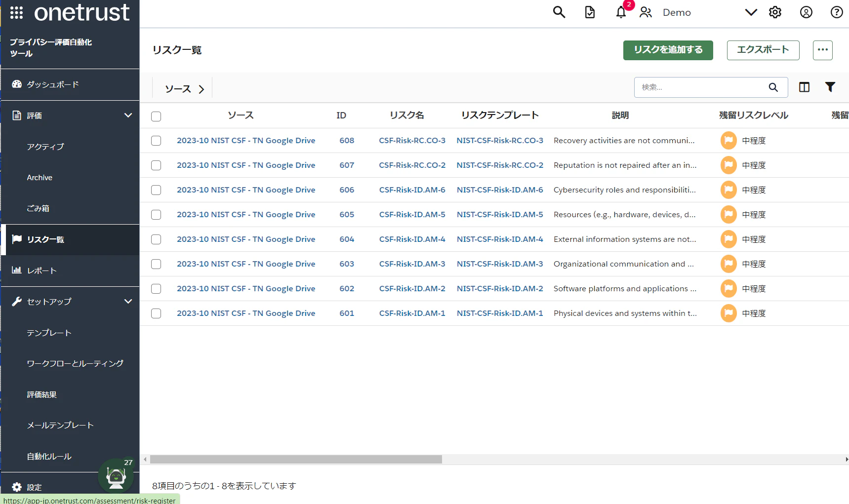849x504 pixels.
Task: Click the エクスポート button
Action: pyautogui.click(x=763, y=50)
